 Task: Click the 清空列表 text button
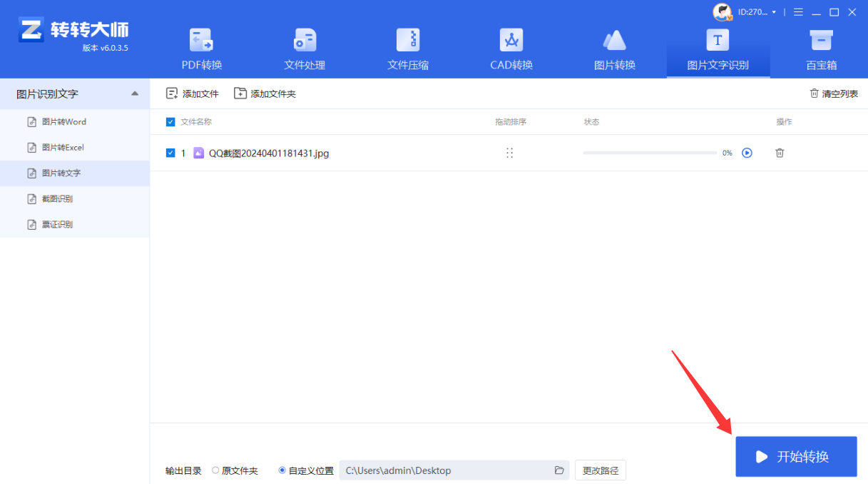840,94
